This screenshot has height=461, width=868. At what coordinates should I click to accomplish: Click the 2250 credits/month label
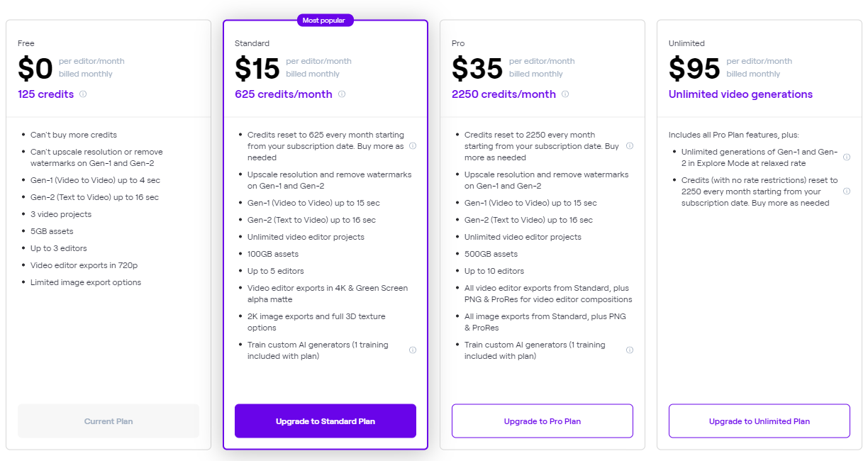pos(503,94)
